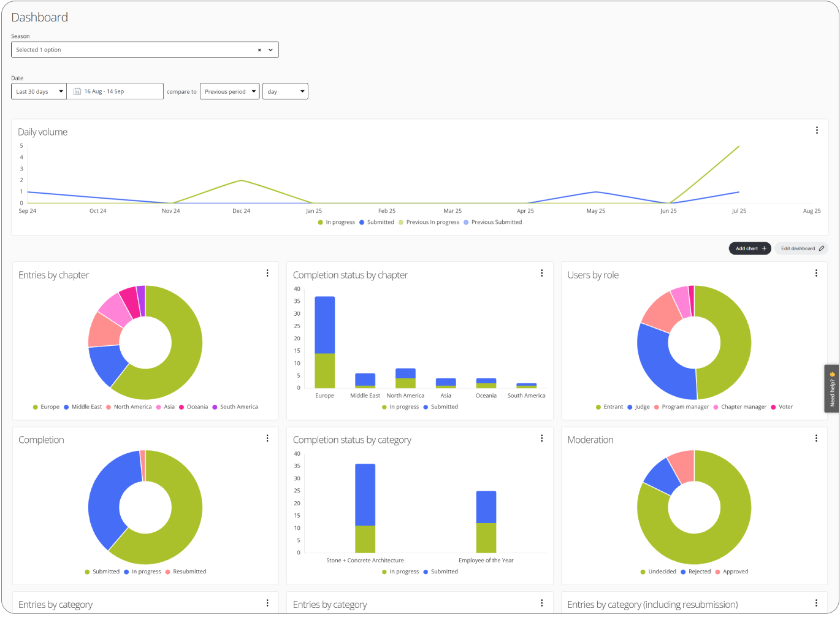Screen dimensions: 840x617
Task: Open the Need help? side tab
Action: click(x=832, y=389)
